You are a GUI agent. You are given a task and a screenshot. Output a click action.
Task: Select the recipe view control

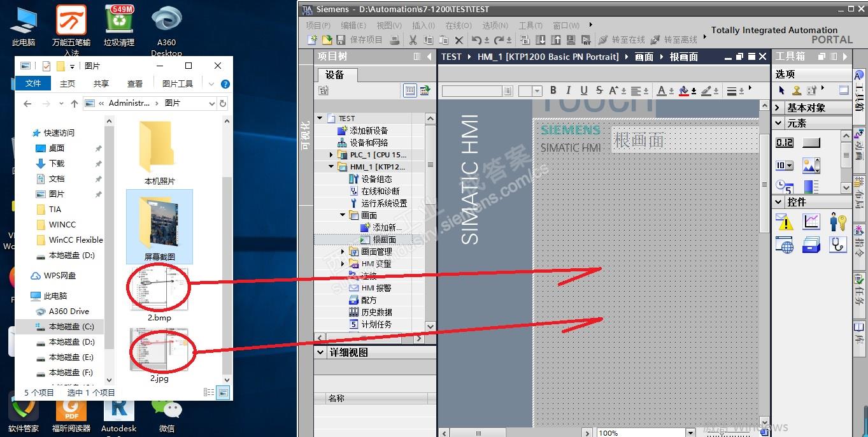coord(811,245)
